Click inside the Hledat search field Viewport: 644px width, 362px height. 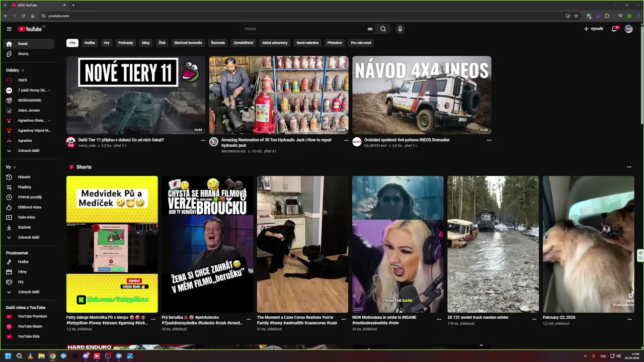coord(304,29)
